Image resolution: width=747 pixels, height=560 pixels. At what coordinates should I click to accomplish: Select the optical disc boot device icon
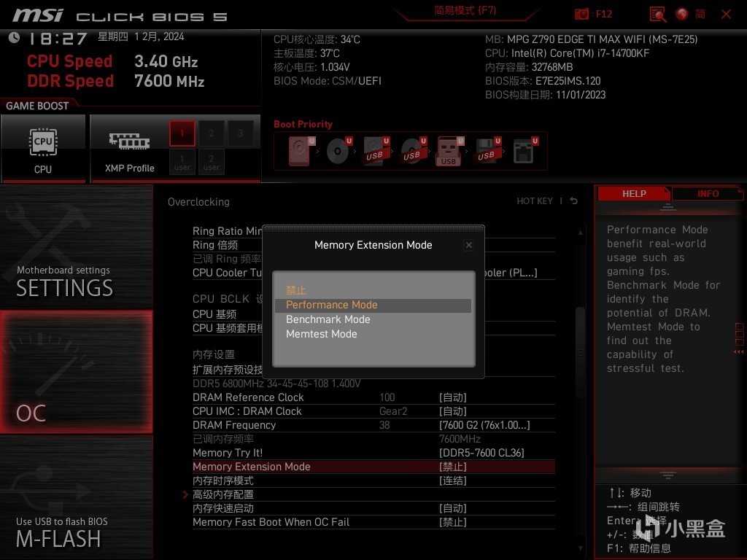pos(338,151)
